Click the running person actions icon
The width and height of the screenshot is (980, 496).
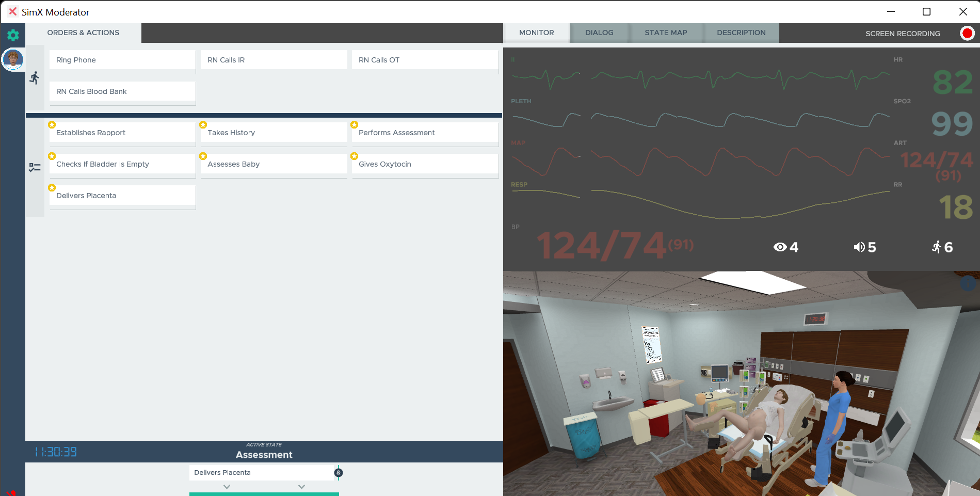(35, 78)
